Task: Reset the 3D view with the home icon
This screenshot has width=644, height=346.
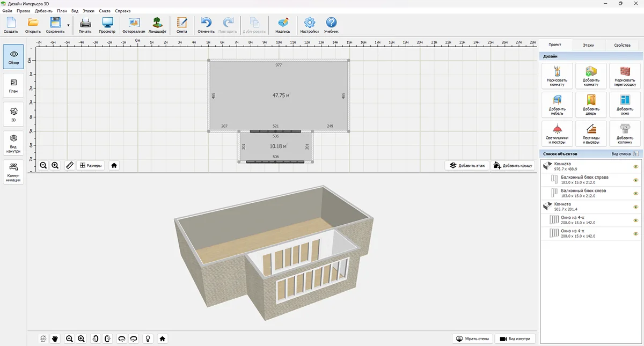Action: 162,338
